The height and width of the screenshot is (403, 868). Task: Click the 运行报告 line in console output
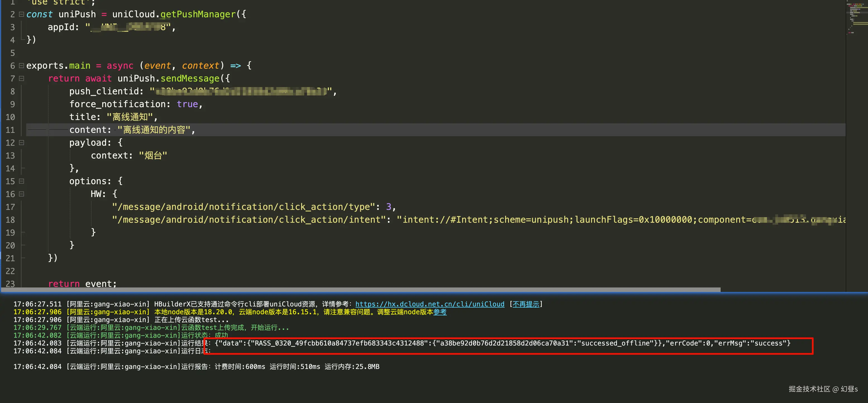coord(195,367)
